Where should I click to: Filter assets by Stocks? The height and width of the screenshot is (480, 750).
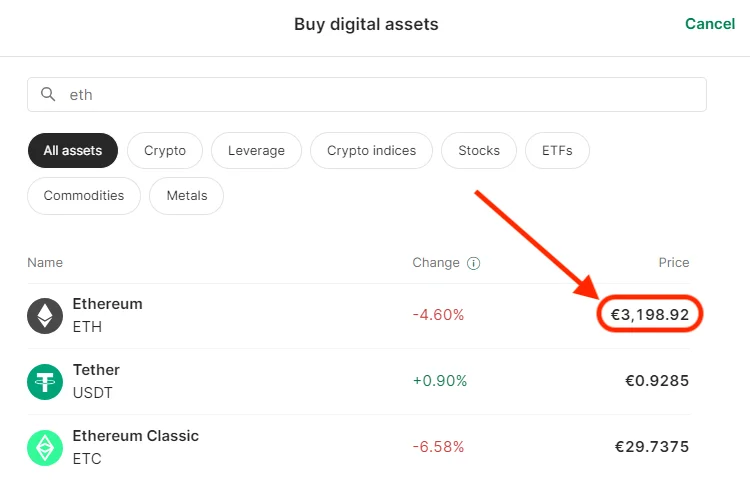[479, 151]
